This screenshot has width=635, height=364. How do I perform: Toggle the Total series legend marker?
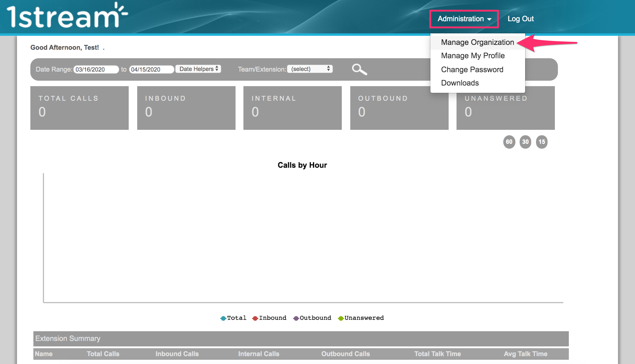pos(223,318)
